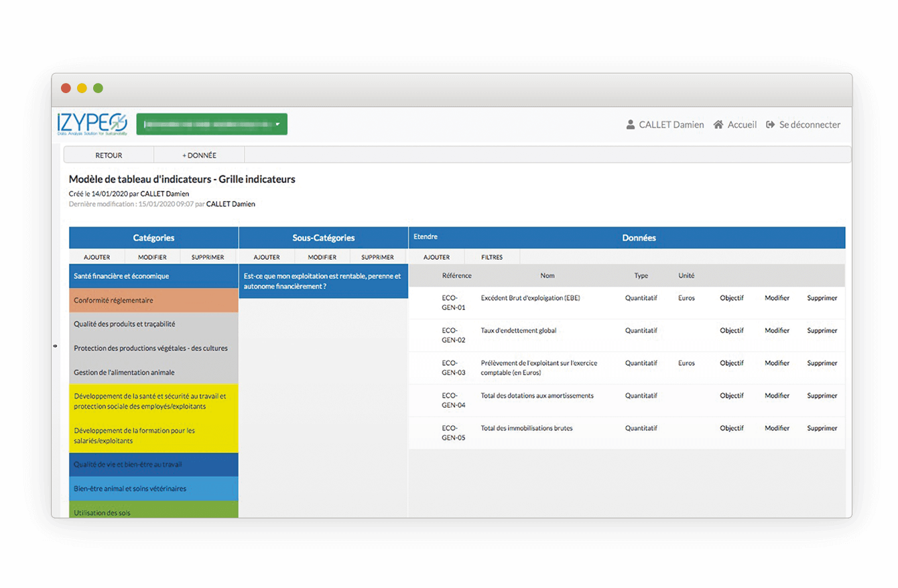This screenshot has width=898, height=588.
Task: Click Prélèvement de l'exploitant data name
Action: (539, 368)
